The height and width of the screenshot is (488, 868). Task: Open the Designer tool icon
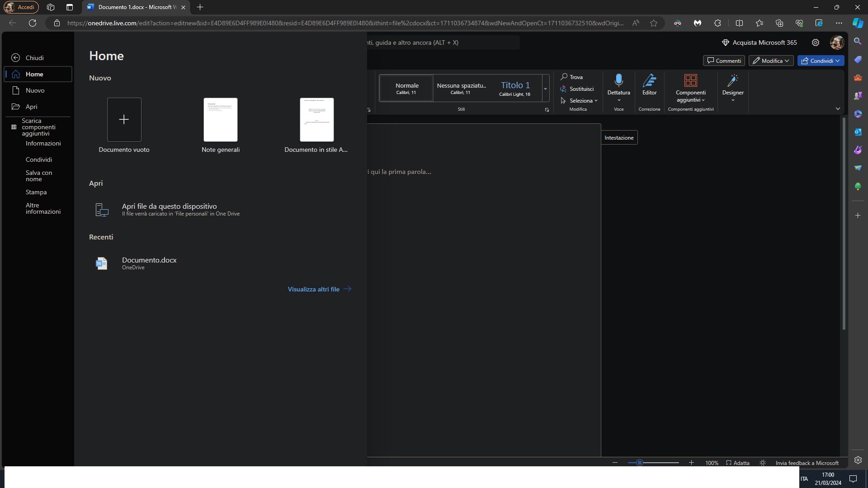pyautogui.click(x=733, y=80)
